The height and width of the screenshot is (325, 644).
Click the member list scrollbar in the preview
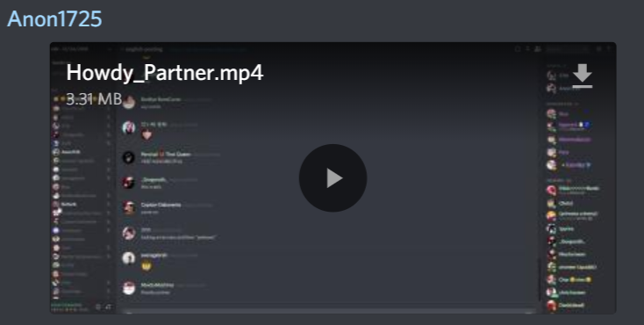pos(540,279)
